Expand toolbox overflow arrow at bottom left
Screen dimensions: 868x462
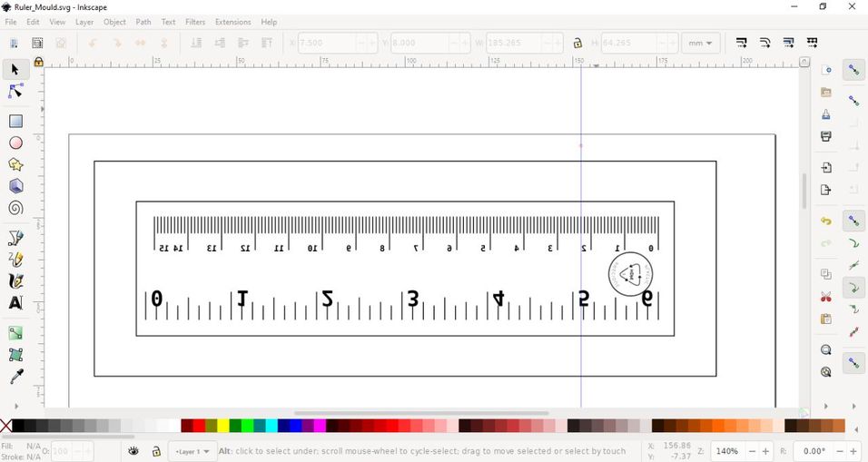[16, 406]
